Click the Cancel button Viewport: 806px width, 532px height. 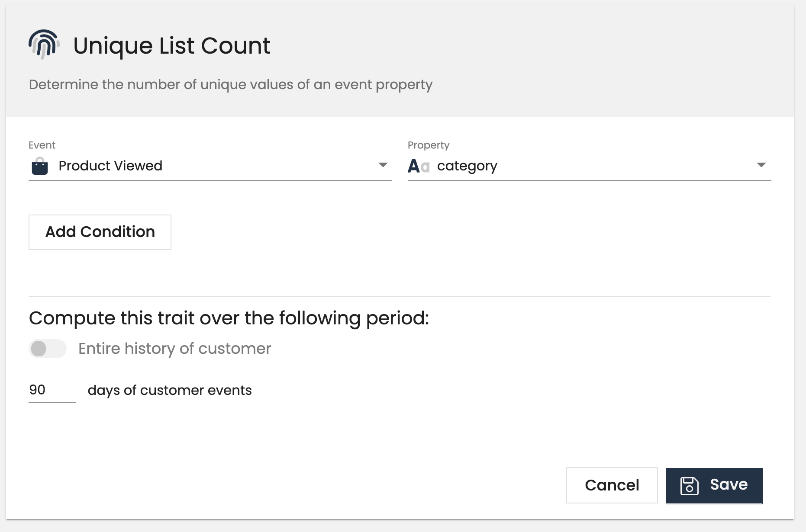(612, 485)
